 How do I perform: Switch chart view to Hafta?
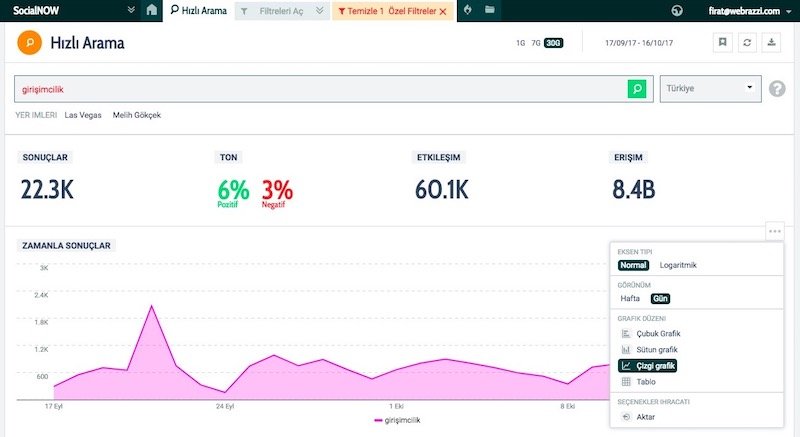click(630, 298)
